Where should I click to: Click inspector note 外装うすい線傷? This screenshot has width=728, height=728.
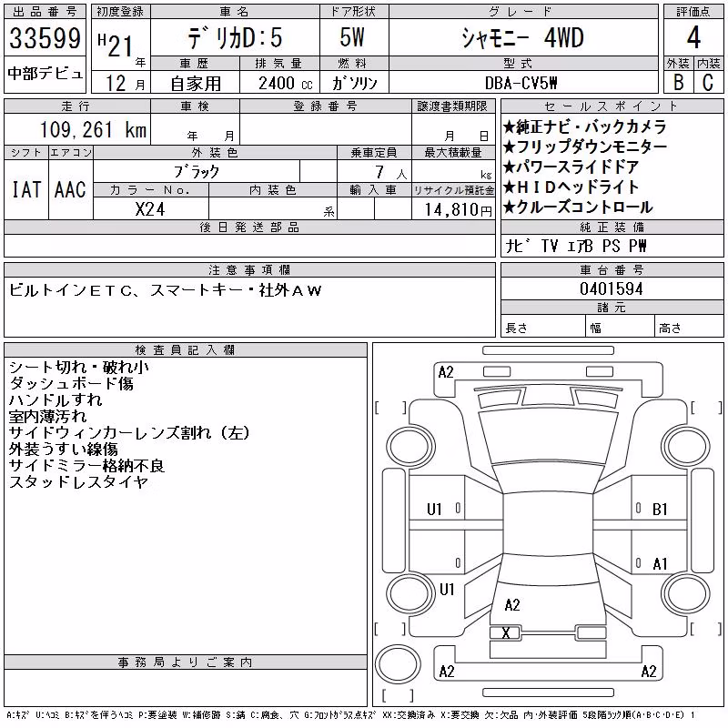[x=63, y=449]
